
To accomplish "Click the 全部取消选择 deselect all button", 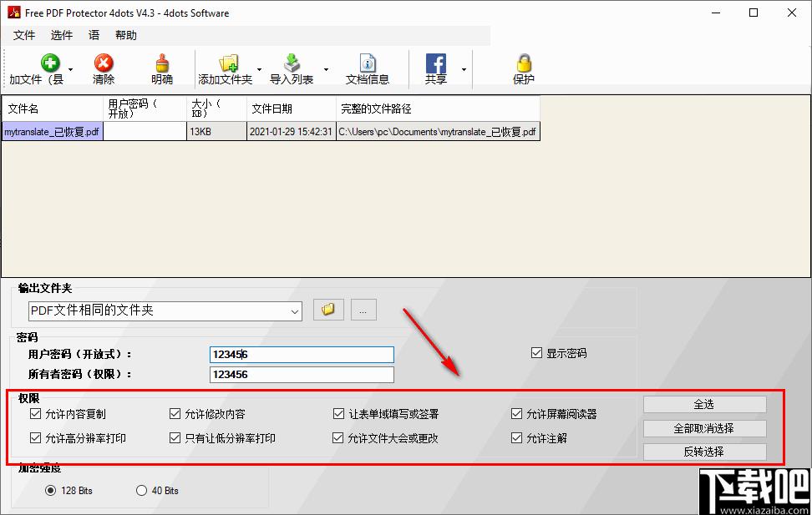I will click(x=704, y=428).
